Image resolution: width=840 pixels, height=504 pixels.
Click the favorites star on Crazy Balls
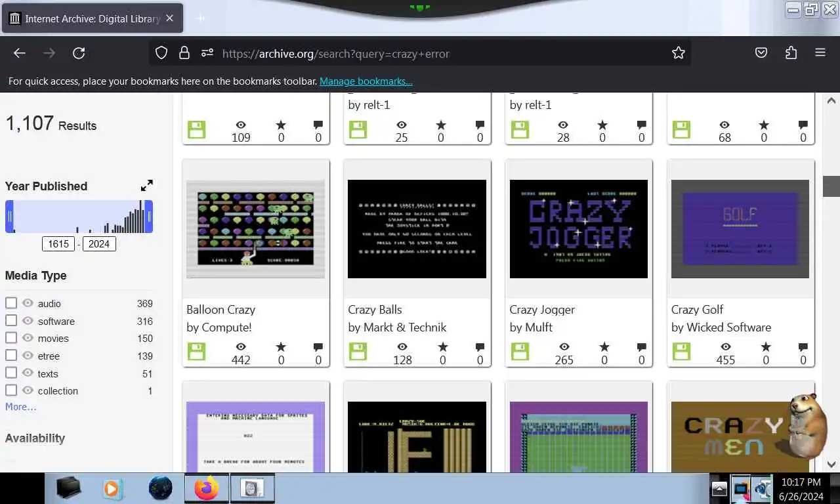[x=442, y=346]
